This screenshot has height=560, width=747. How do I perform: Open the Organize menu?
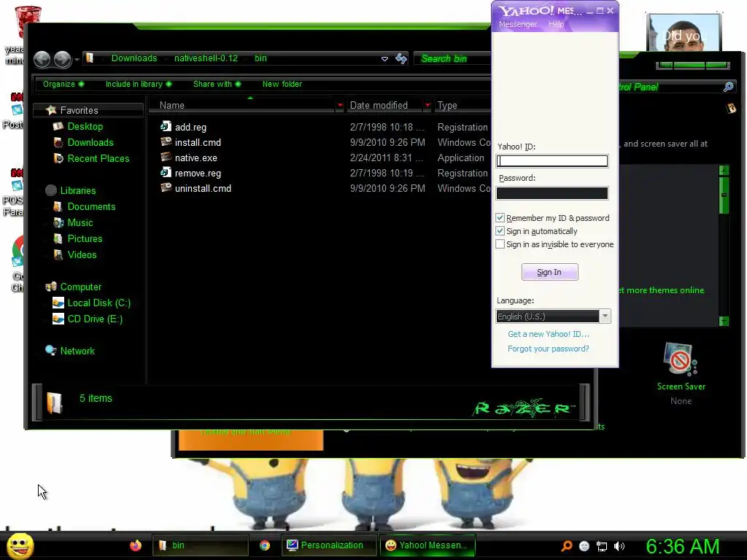pos(63,84)
